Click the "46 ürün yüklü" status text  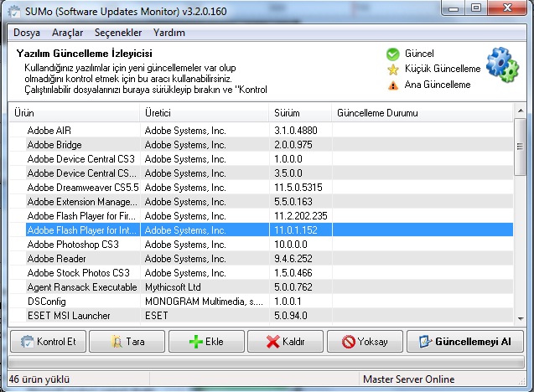39,379
